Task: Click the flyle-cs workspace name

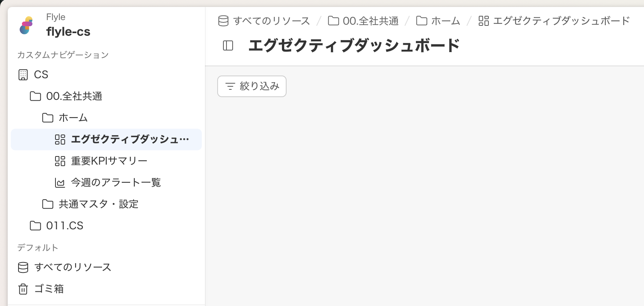Action: [x=68, y=32]
